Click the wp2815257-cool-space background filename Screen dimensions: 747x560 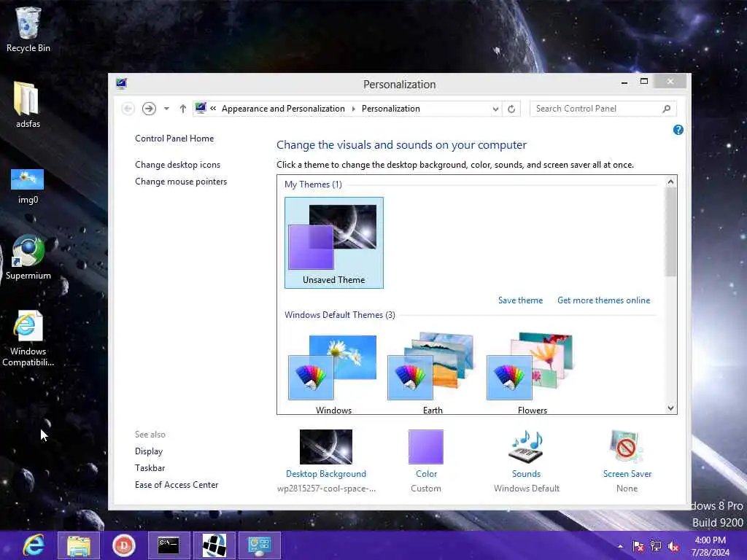tap(326, 488)
